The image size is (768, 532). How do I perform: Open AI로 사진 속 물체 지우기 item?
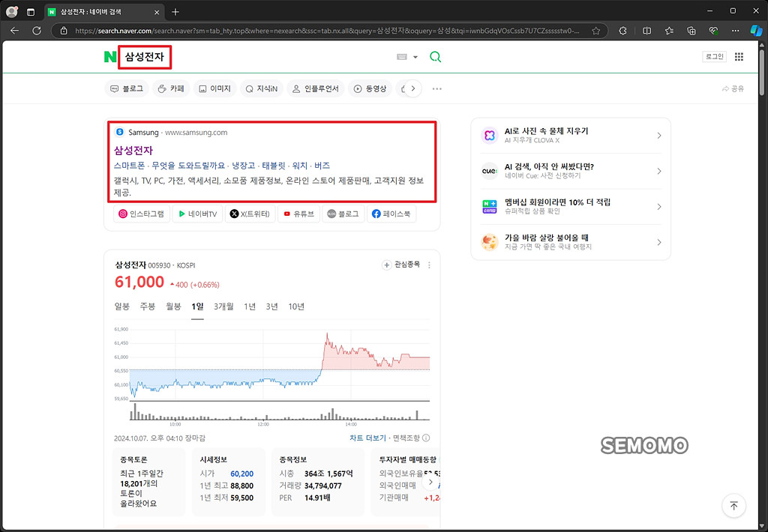(571, 136)
